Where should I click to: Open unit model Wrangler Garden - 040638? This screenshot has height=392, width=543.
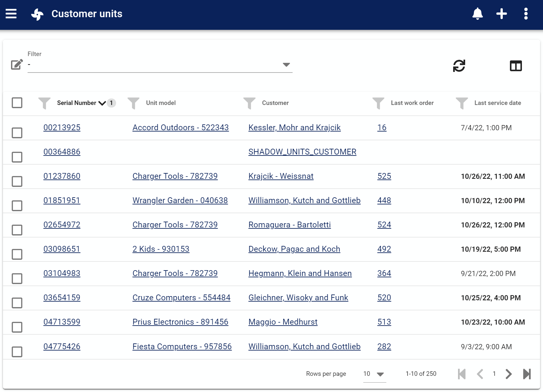click(180, 200)
